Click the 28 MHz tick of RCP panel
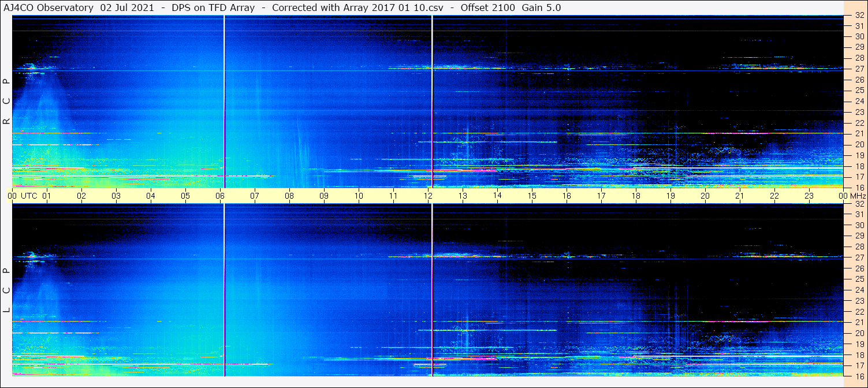The width and height of the screenshot is (868, 388). [859, 58]
